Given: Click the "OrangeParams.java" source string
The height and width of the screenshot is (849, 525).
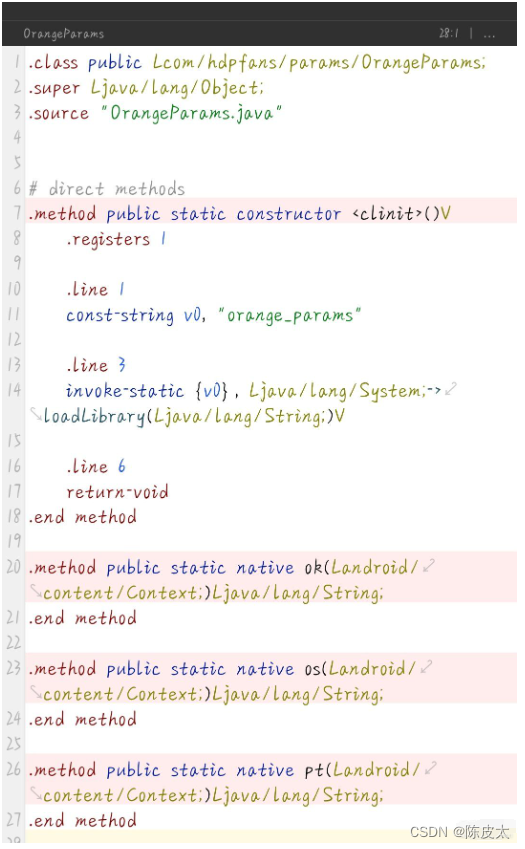Looking at the screenshot, I should (x=191, y=113).
